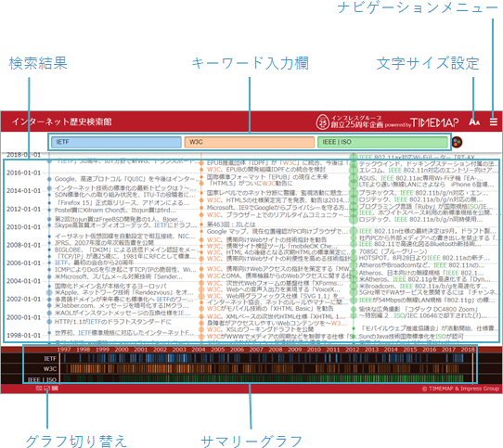The width and height of the screenshot is (503, 448).
Task: Open result JPRS、2007年度の年次報告書を公開
Action: tap(104, 243)
